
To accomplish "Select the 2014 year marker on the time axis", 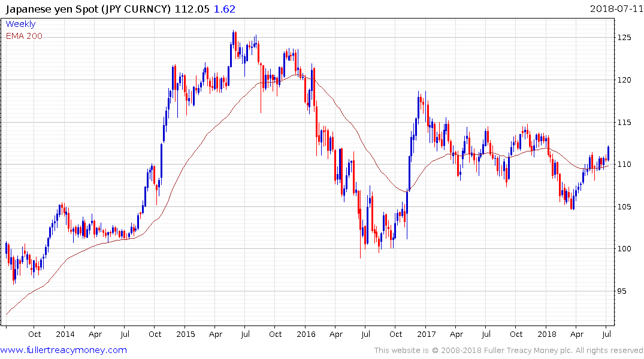I will 65,334.
